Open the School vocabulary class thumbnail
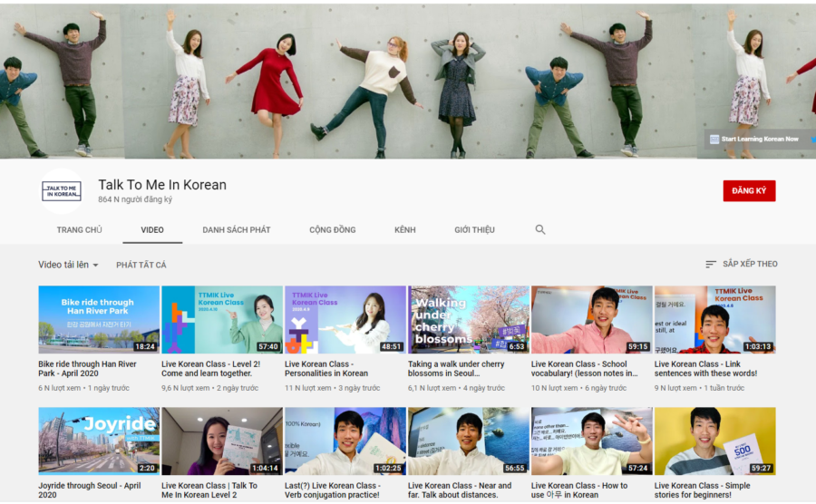This screenshot has height=504, width=816. click(x=592, y=319)
